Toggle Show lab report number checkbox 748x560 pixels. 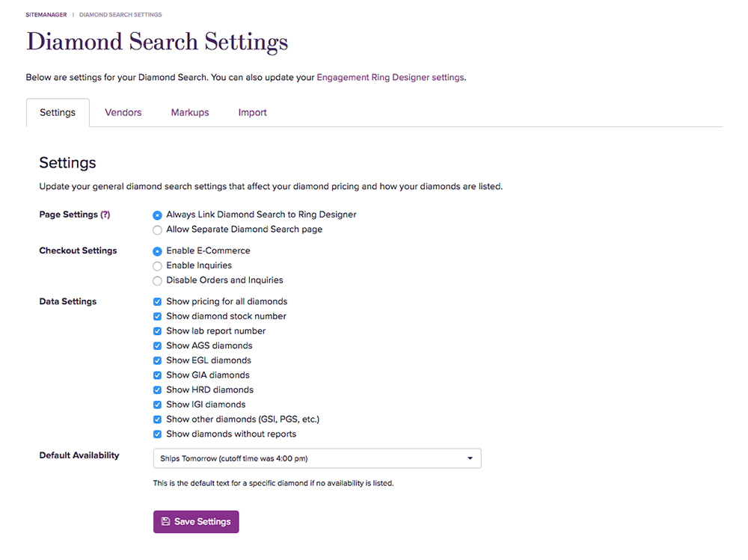[x=157, y=331]
